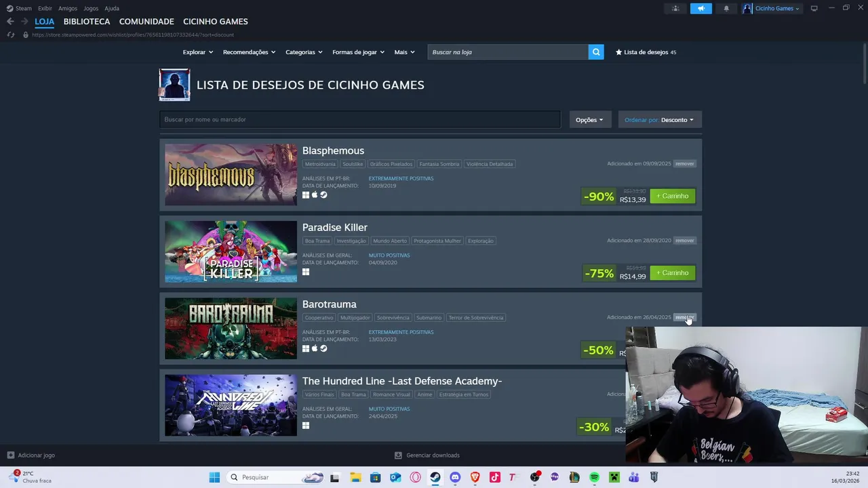Viewport: 868px width, 488px height.
Task: Expand the Mais menu
Action: click(404, 52)
